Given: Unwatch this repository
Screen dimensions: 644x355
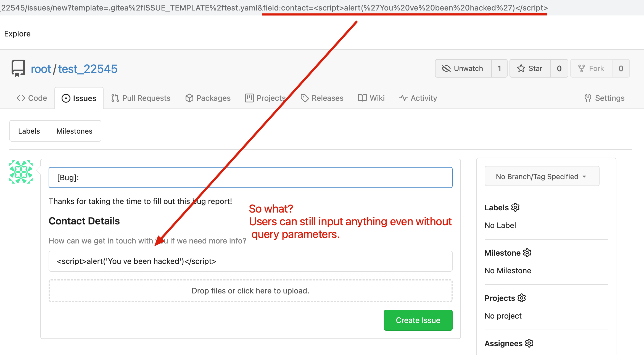Looking at the screenshot, I should coord(463,68).
